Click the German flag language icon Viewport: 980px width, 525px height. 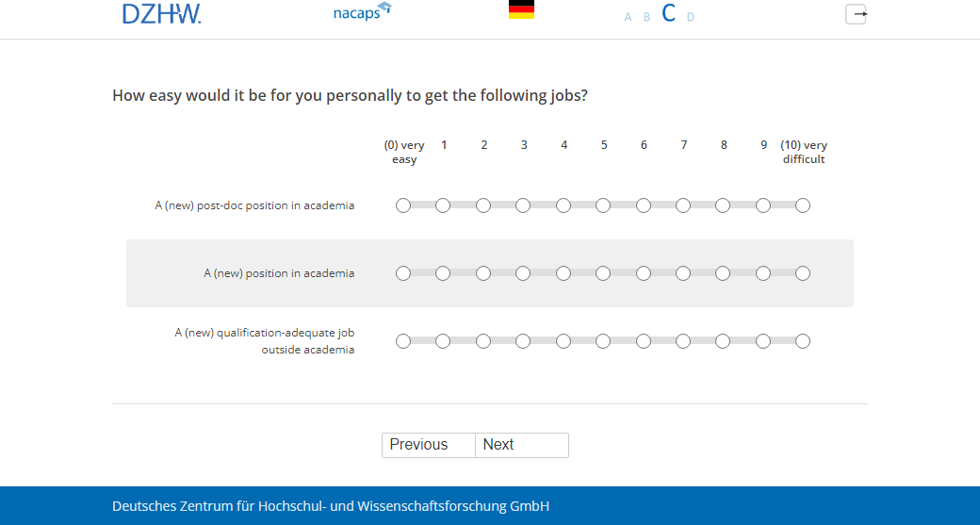(x=521, y=10)
